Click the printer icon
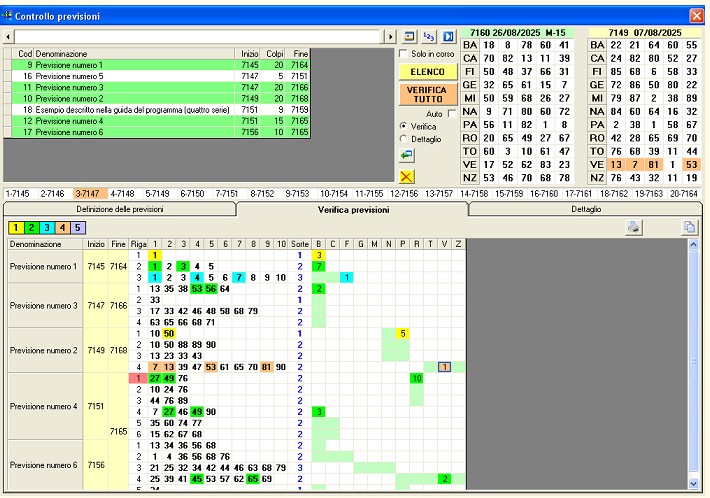 tap(633, 227)
